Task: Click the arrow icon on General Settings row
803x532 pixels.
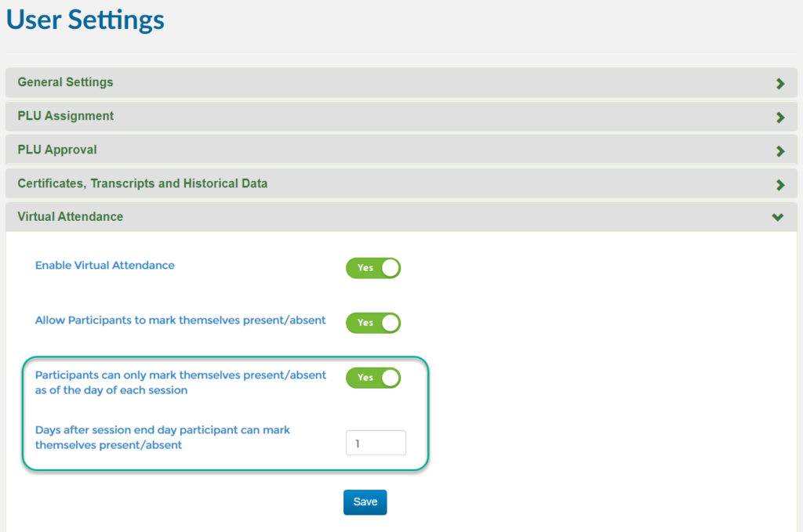Action: click(779, 83)
